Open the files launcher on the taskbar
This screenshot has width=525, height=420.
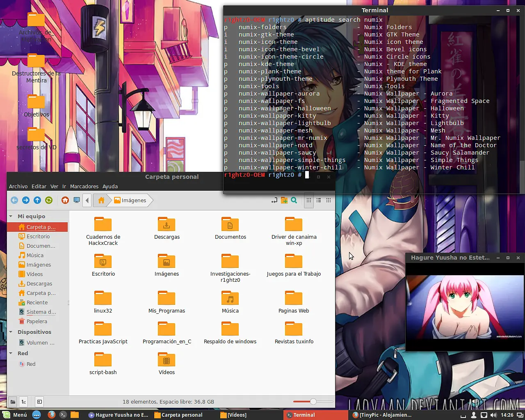click(x=74, y=415)
